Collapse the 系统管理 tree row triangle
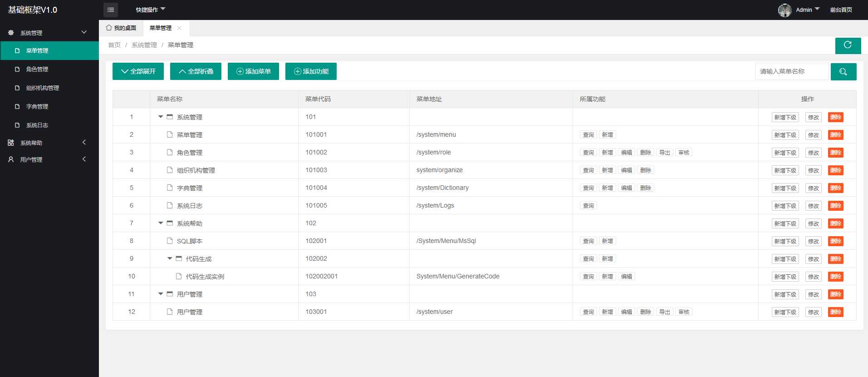Screen dimensions: 868x377 [161, 117]
